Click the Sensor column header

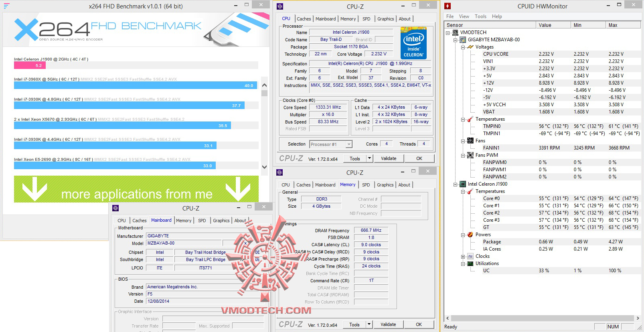490,25
